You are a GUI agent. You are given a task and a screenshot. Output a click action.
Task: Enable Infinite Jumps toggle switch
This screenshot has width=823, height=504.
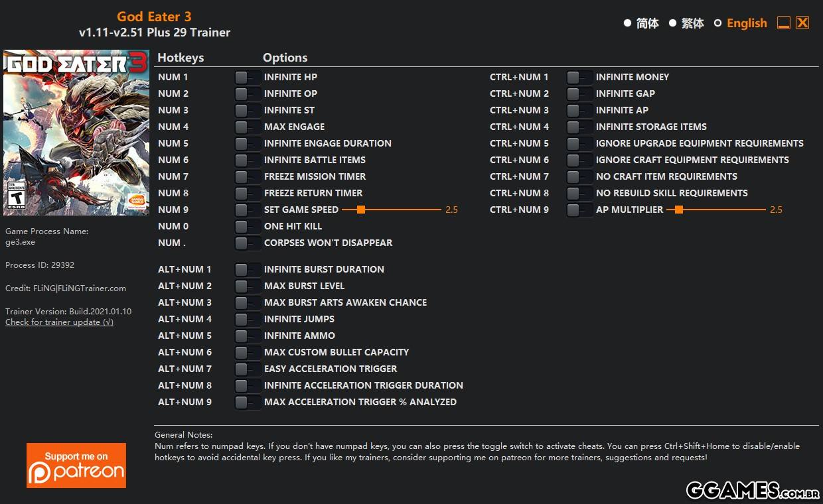point(248,320)
